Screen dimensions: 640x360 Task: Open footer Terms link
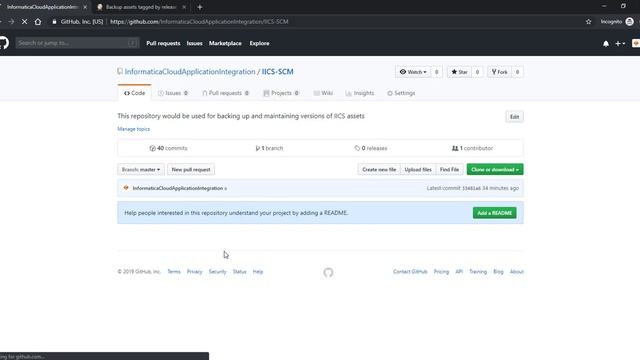click(173, 272)
